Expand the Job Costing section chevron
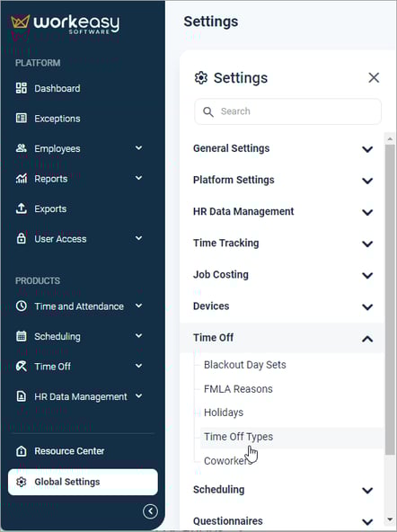Image resolution: width=397 pixels, height=532 pixels. tap(367, 275)
